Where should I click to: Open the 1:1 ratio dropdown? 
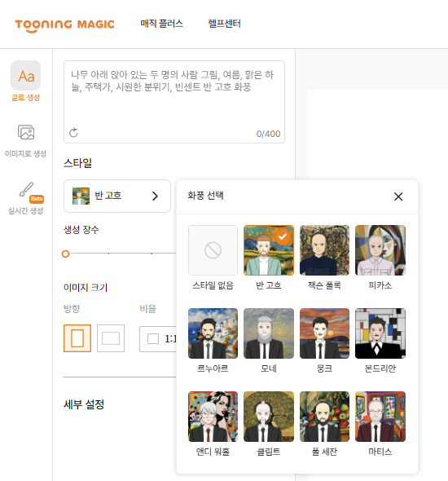click(158, 338)
